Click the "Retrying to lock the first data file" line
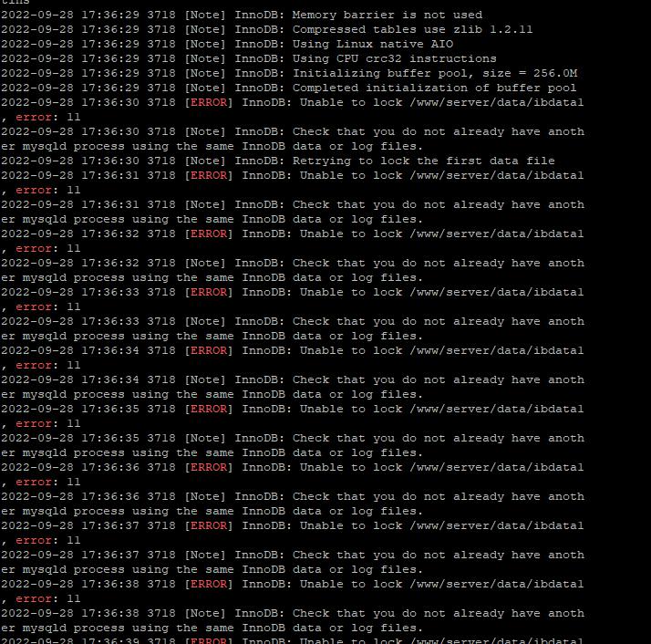This screenshot has width=651, height=644. pyautogui.click(x=278, y=161)
